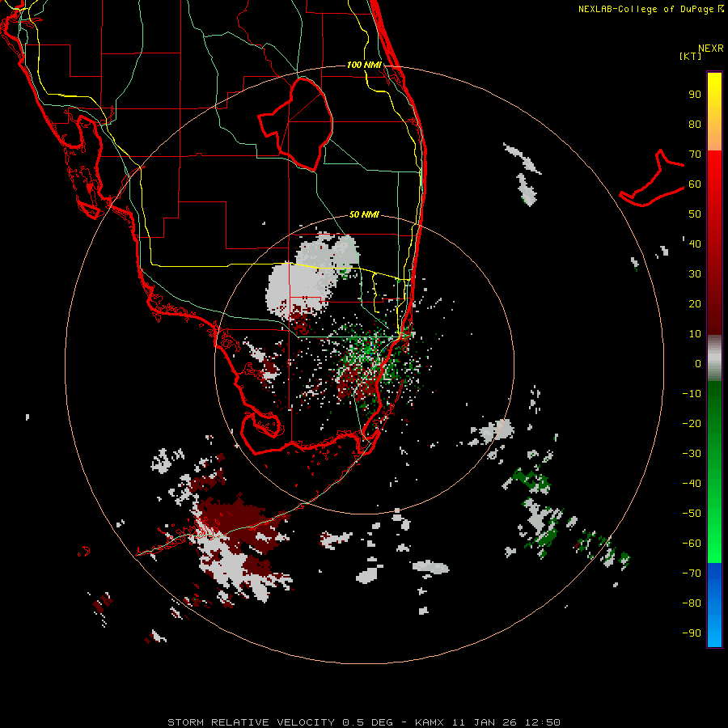Click the 40 value on the velocity scale

(x=695, y=244)
